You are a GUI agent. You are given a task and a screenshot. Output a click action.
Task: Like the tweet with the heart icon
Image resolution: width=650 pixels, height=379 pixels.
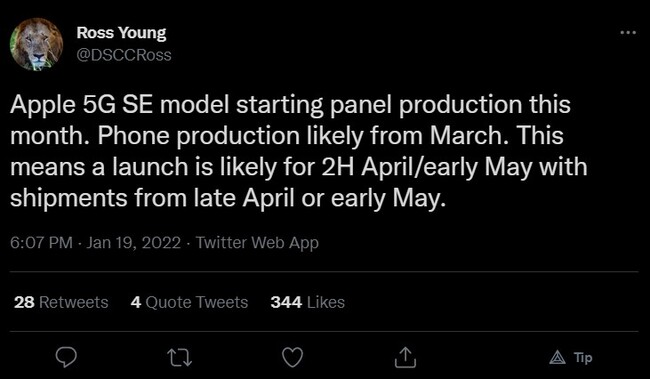(293, 357)
